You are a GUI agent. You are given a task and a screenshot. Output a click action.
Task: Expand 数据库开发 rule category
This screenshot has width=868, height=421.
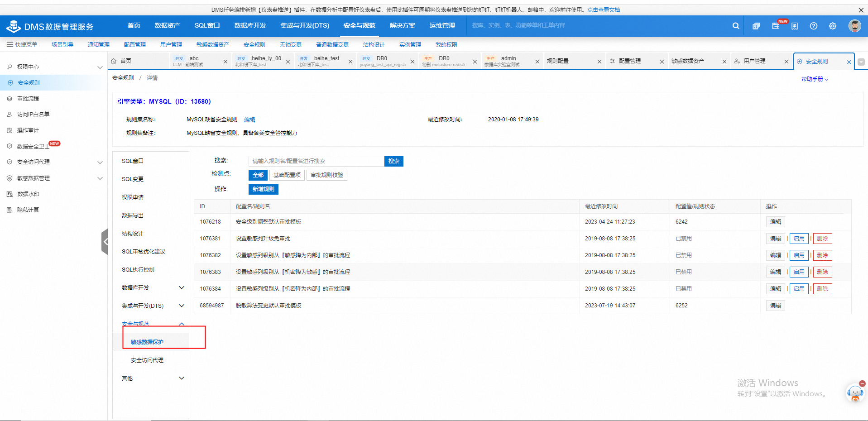click(182, 287)
